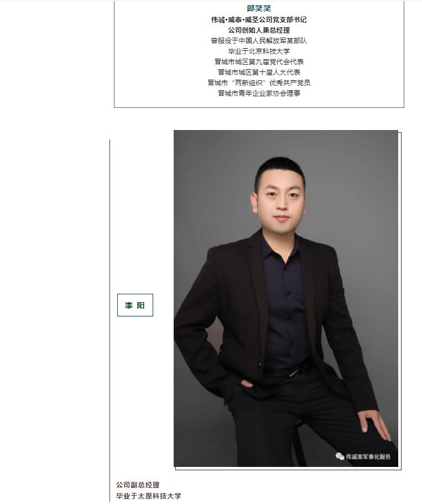
Task: Click the 毕业于北京科技大学 text line
Action: point(259,51)
